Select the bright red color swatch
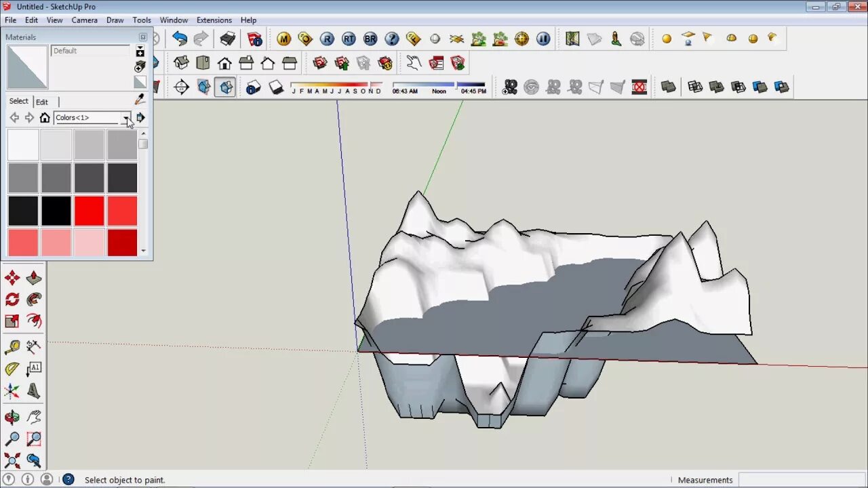 coord(89,211)
